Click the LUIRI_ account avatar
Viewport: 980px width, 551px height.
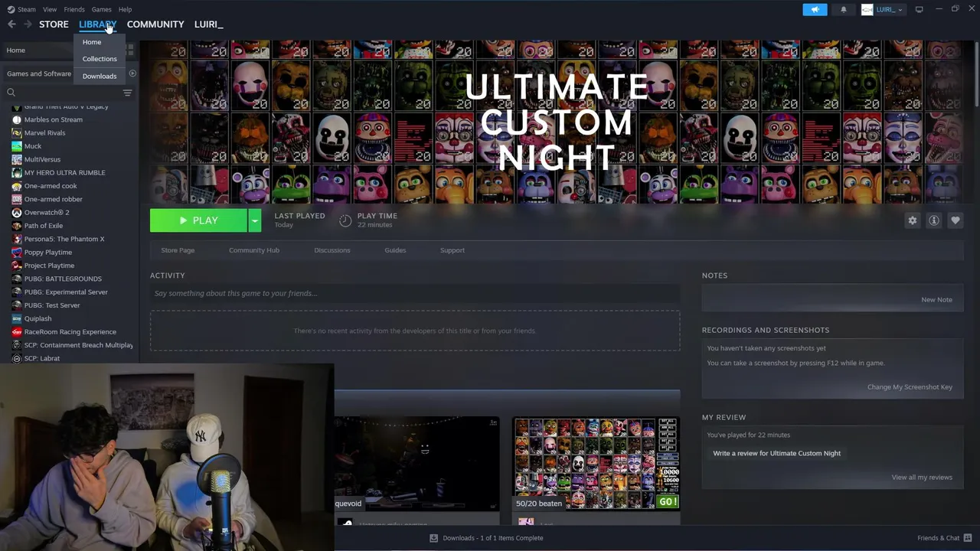[x=867, y=9]
